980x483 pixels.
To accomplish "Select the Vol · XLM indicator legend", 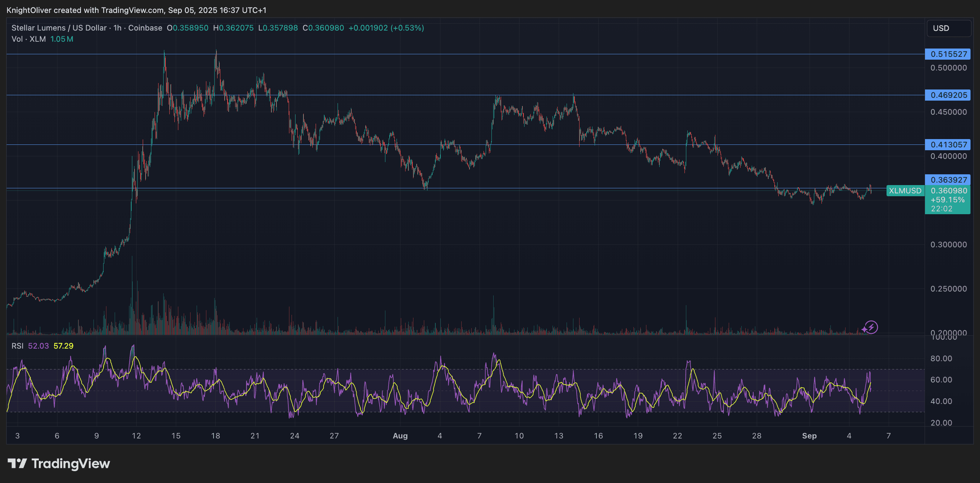I will click(28, 39).
